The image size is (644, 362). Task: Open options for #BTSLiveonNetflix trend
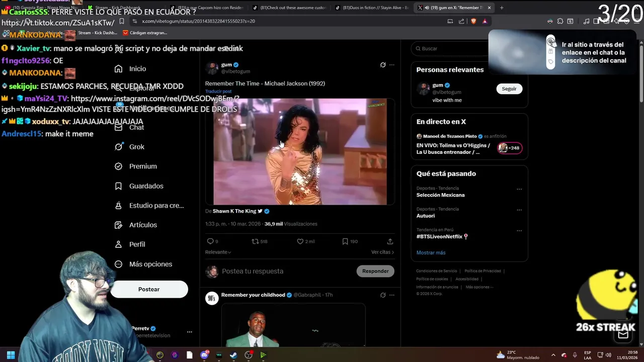519,231
